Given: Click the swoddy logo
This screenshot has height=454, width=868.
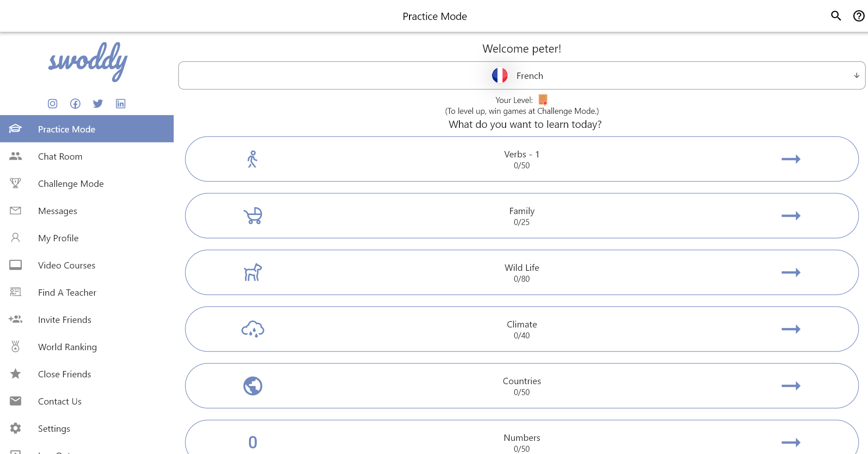Looking at the screenshot, I should click(x=88, y=62).
